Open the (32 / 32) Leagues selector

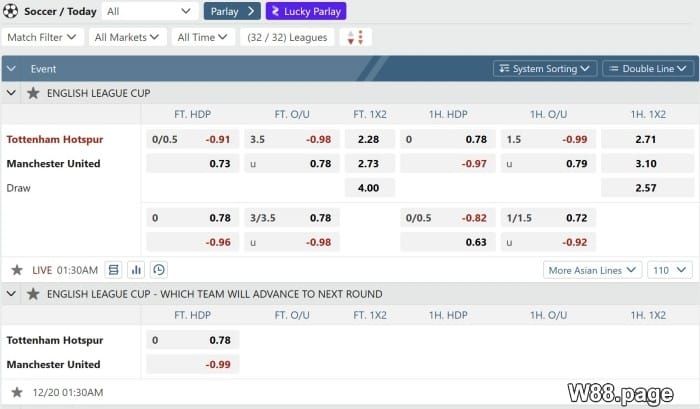[288, 37]
